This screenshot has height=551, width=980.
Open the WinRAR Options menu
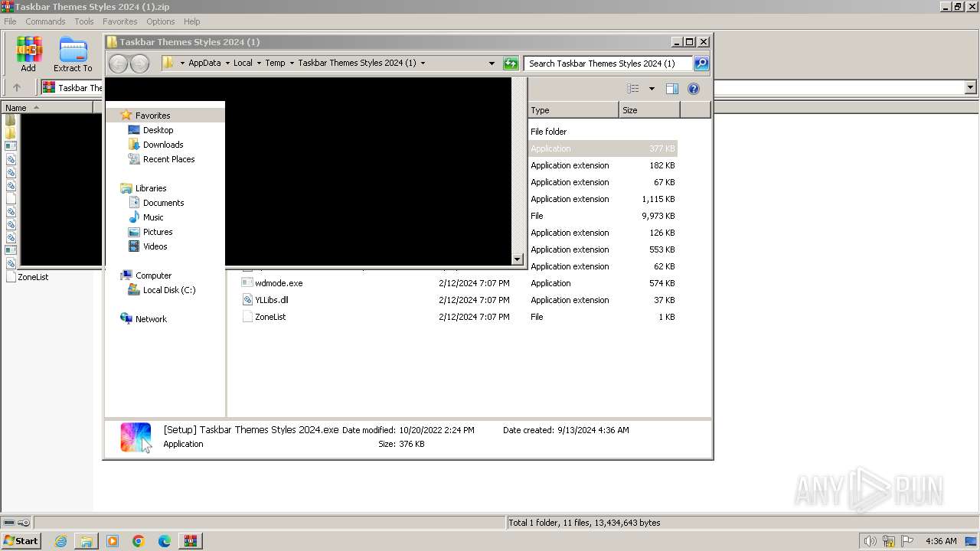[161, 21]
